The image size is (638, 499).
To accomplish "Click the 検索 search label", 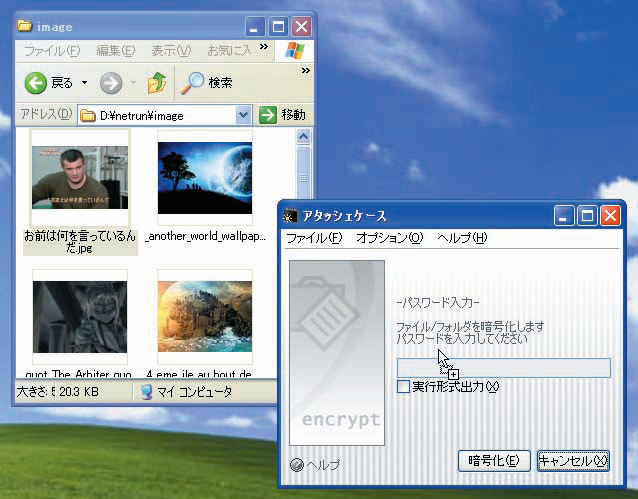I will point(220,83).
